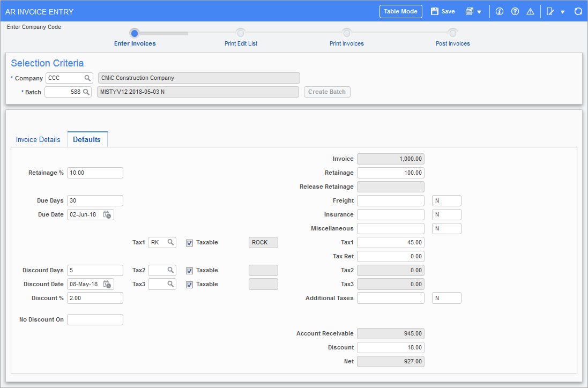Open the Tax3 code lookup magnifier
Screen dimensions: 588x388
[170, 284]
